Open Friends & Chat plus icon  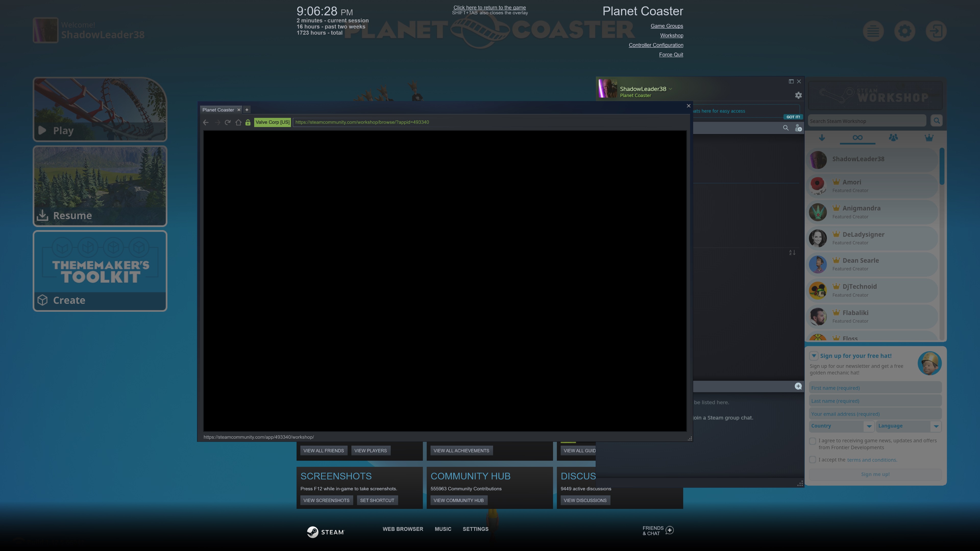point(670,531)
